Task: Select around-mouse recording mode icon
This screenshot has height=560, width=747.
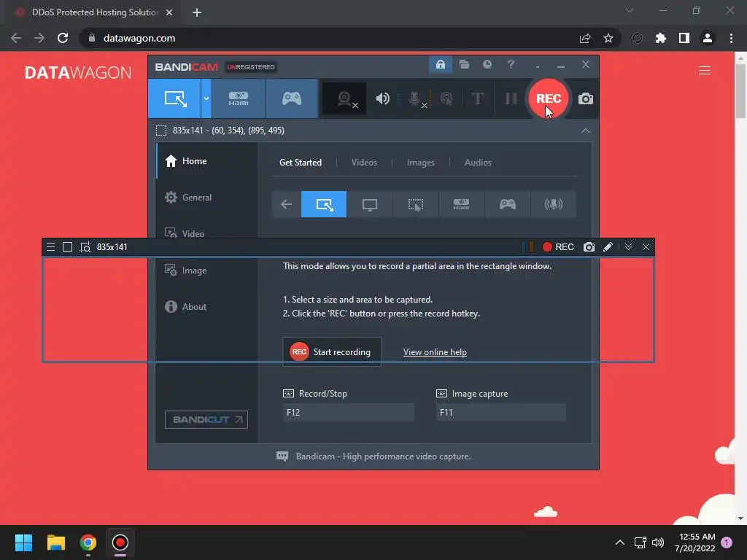Action: click(x=415, y=204)
